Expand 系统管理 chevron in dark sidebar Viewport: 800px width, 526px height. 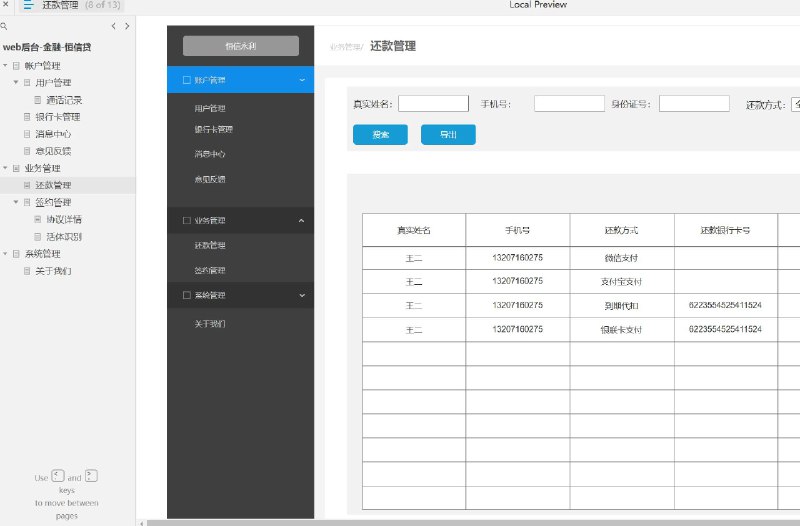tap(302, 295)
